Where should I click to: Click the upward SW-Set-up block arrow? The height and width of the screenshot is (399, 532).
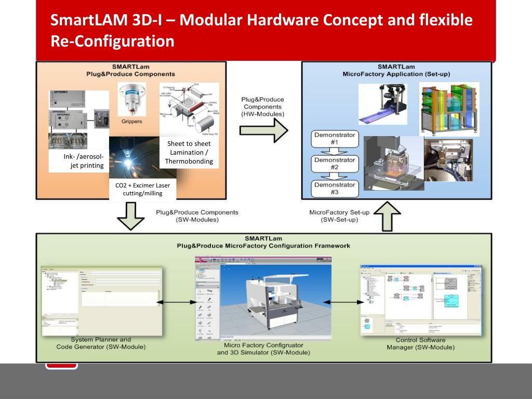[x=387, y=217]
